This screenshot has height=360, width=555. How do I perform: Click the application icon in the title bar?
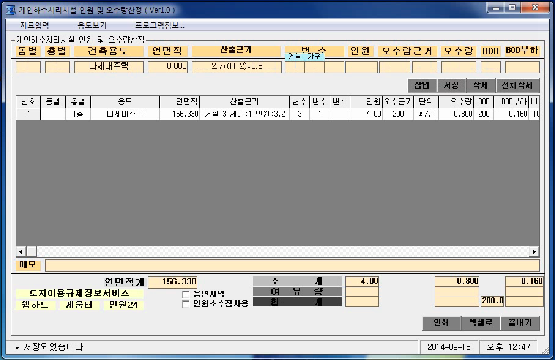coord(10,10)
